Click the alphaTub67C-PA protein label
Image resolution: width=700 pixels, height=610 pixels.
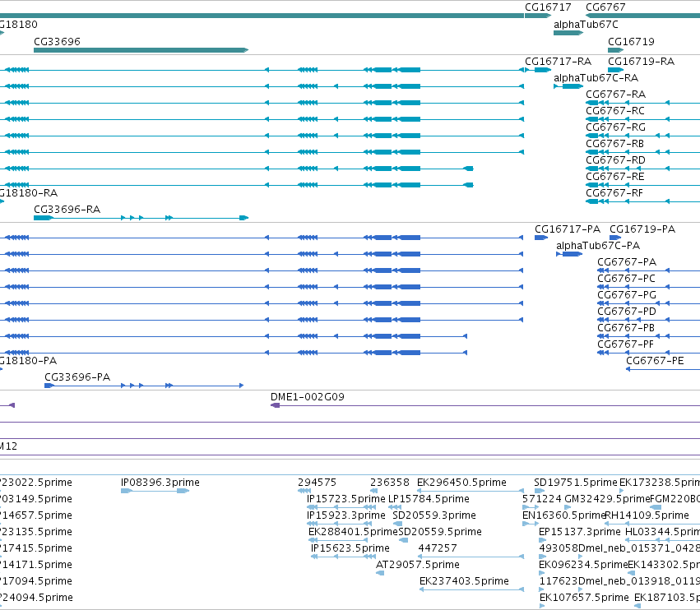click(x=598, y=246)
